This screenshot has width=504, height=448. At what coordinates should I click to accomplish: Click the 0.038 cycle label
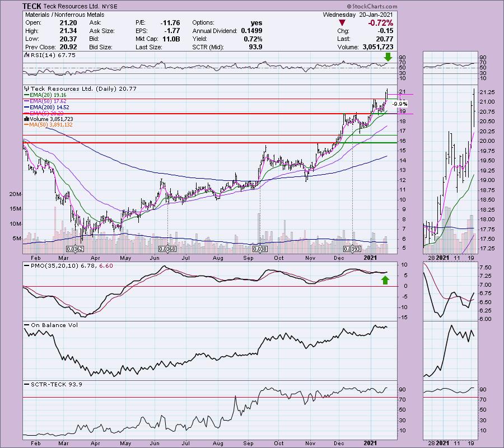tap(260, 249)
